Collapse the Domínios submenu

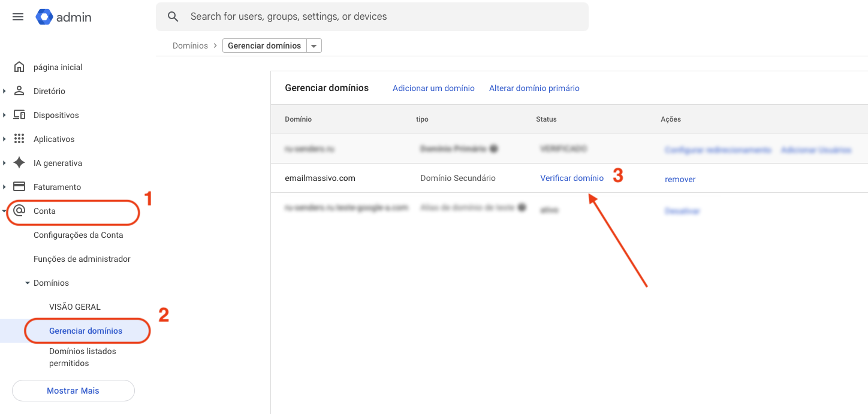[28, 283]
